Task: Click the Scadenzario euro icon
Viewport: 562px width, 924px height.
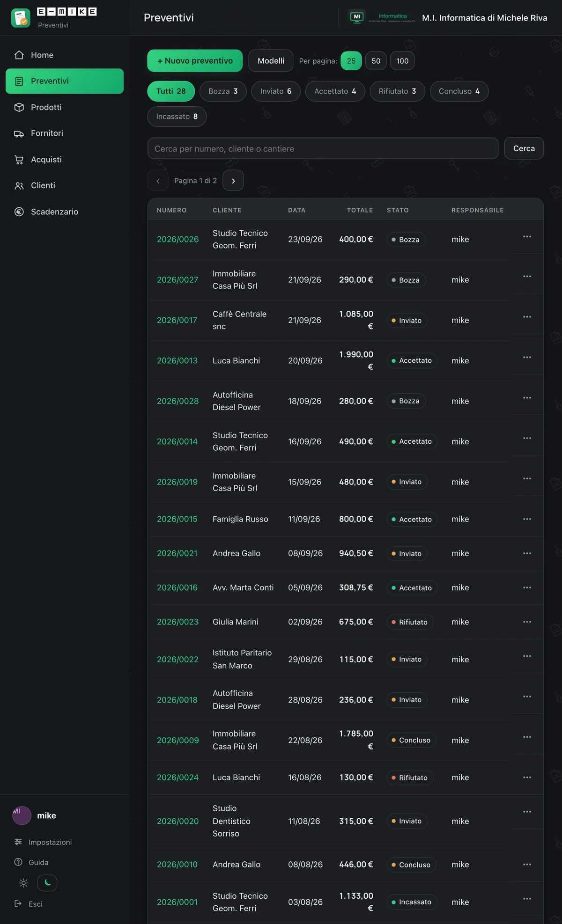Action: pyautogui.click(x=19, y=212)
